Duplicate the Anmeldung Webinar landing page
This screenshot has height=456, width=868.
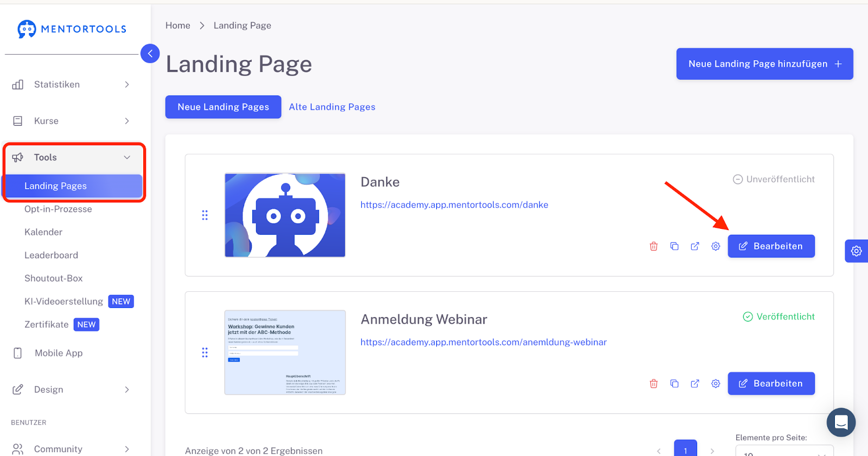pyautogui.click(x=674, y=383)
